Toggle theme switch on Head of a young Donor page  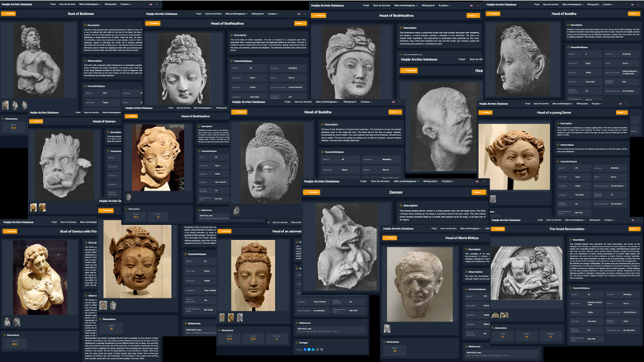click(x=626, y=104)
